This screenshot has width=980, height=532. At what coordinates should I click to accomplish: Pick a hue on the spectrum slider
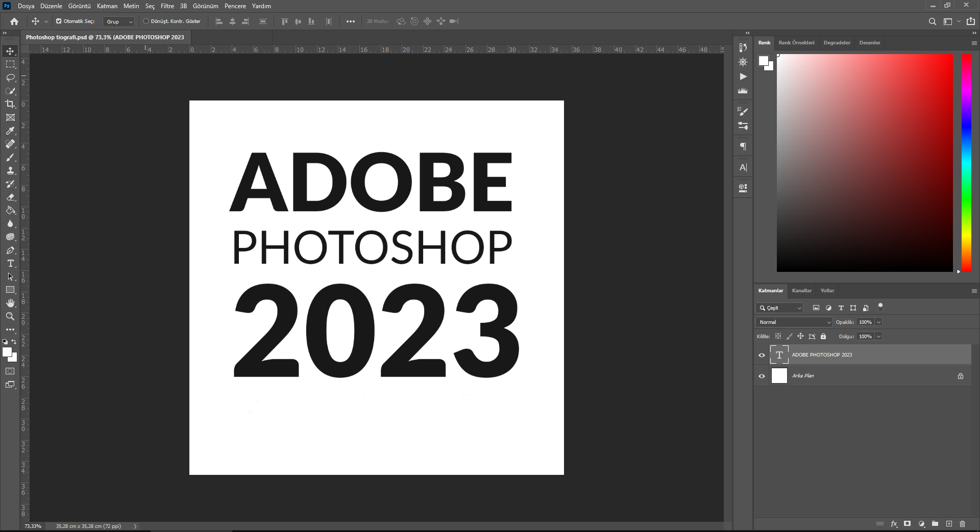click(967, 163)
